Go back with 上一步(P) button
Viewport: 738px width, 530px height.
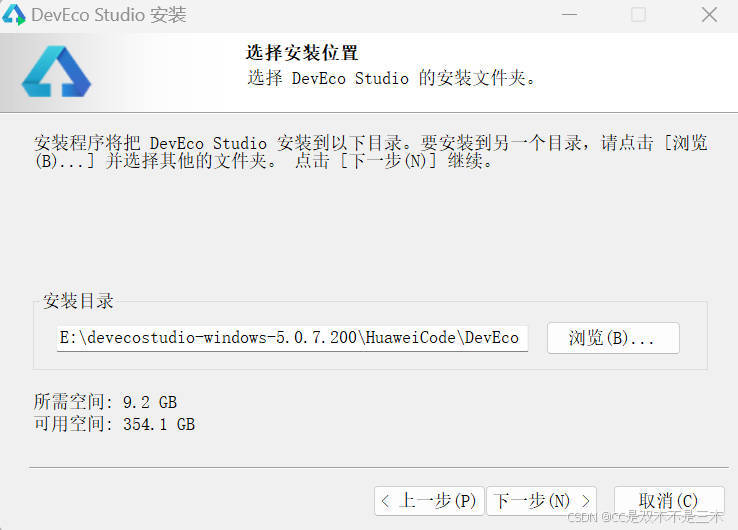[x=429, y=501]
